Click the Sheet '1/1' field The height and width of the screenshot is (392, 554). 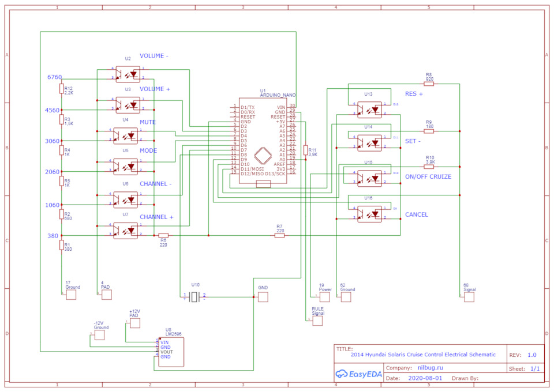(x=535, y=369)
